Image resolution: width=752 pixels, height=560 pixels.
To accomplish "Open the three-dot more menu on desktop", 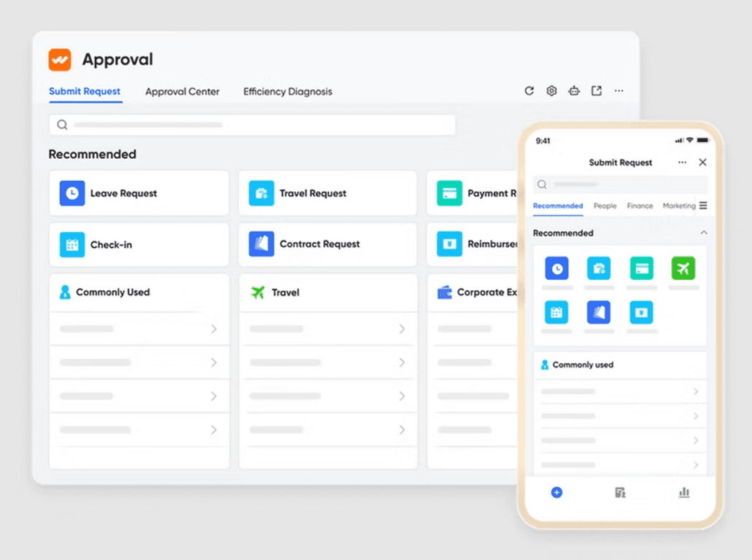I will (x=619, y=91).
